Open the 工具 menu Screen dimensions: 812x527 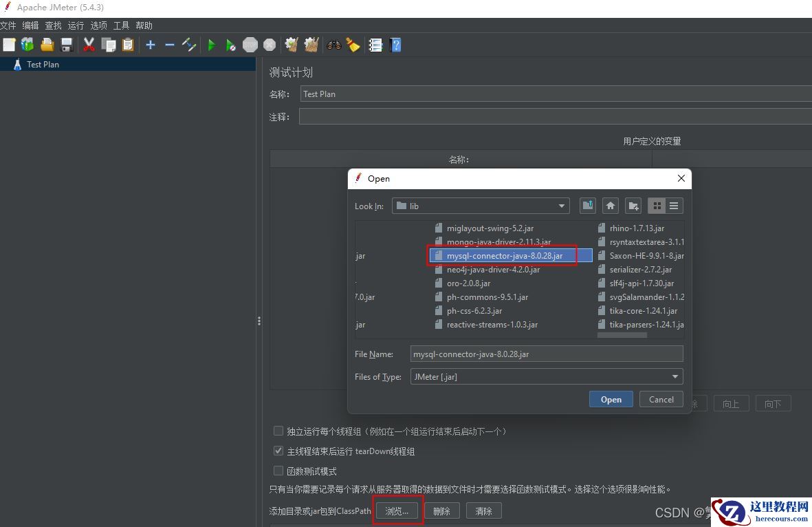[x=121, y=25]
